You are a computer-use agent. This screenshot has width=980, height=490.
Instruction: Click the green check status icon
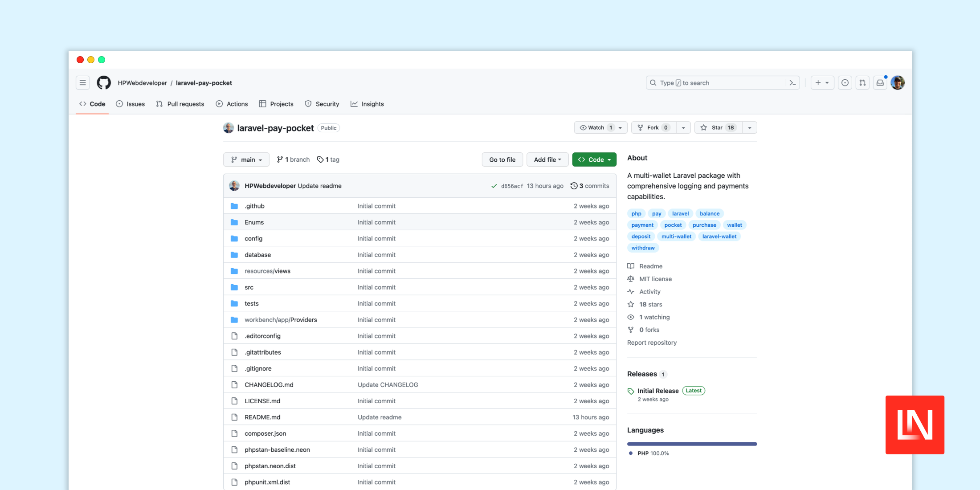(494, 186)
